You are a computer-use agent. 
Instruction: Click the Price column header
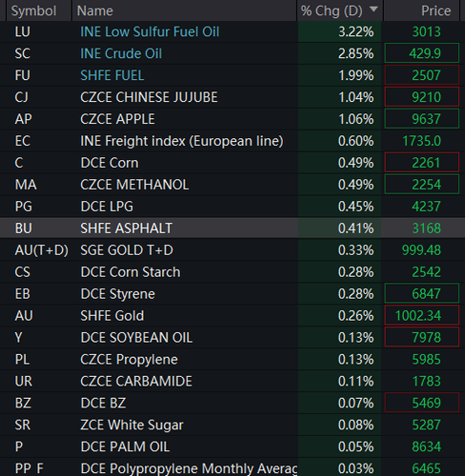(x=435, y=10)
